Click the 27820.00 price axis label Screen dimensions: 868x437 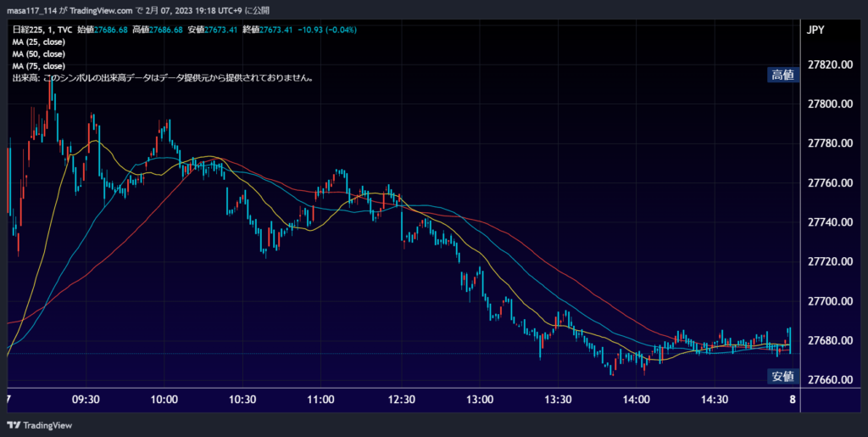(831, 64)
